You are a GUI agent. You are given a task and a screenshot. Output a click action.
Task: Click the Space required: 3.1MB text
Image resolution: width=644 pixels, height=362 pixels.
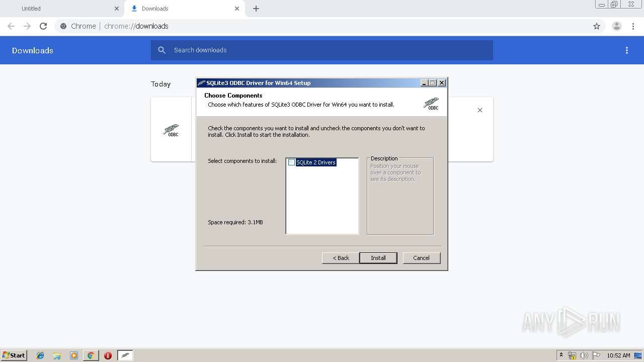[x=235, y=222]
